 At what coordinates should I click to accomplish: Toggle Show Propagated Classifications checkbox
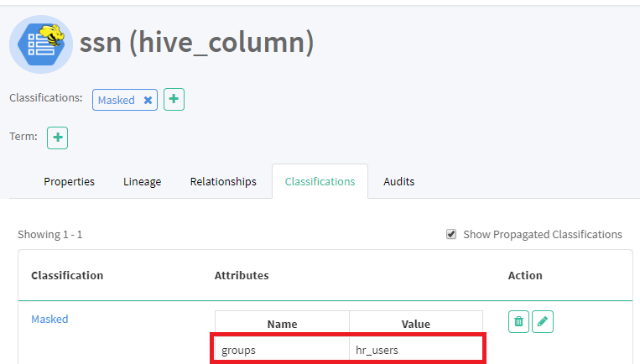point(451,234)
